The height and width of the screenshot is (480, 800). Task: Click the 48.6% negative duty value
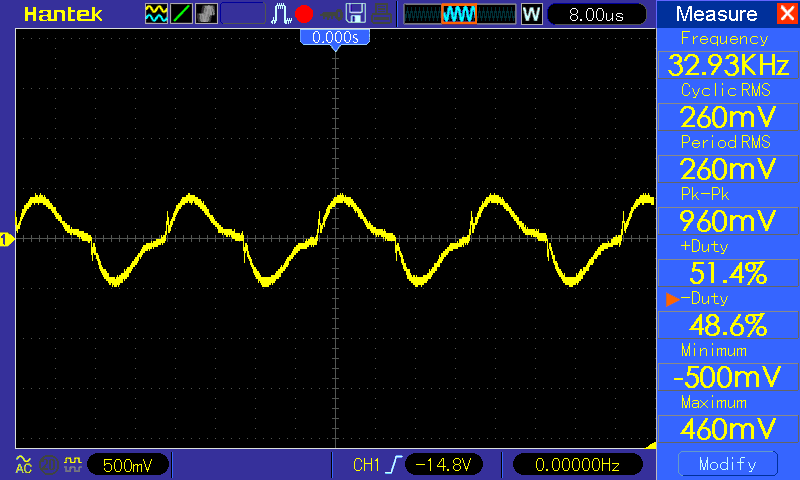click(728, 325)
